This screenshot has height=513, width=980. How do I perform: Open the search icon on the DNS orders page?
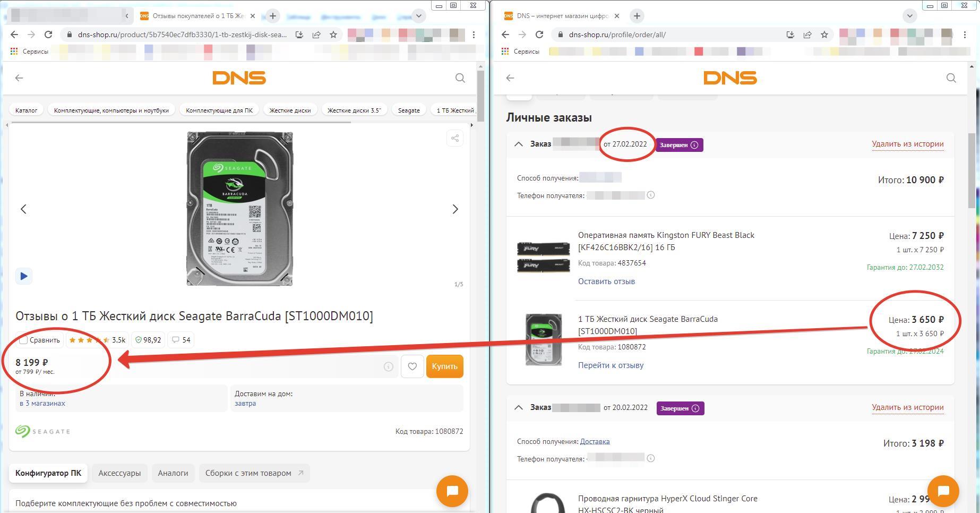pyautogui.click(x=951, y=78)
